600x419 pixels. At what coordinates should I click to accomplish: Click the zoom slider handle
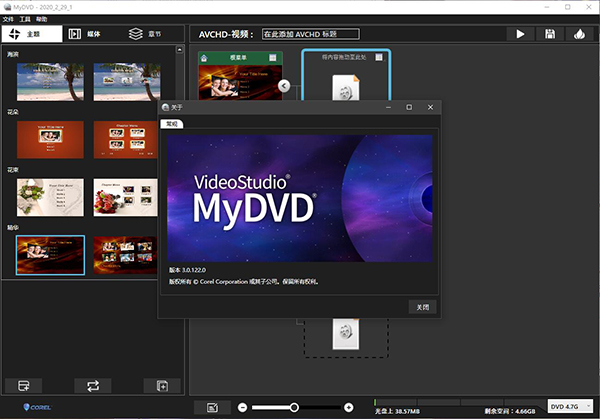(x=294, y=407)
